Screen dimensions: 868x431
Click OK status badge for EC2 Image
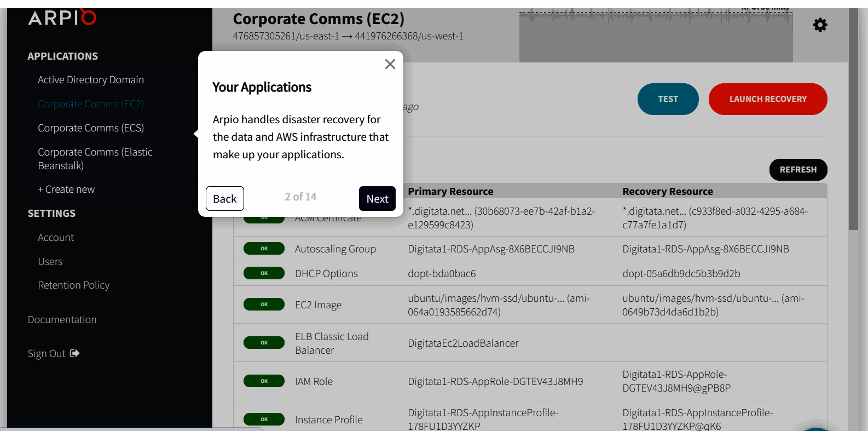click(x=264, y=304)
